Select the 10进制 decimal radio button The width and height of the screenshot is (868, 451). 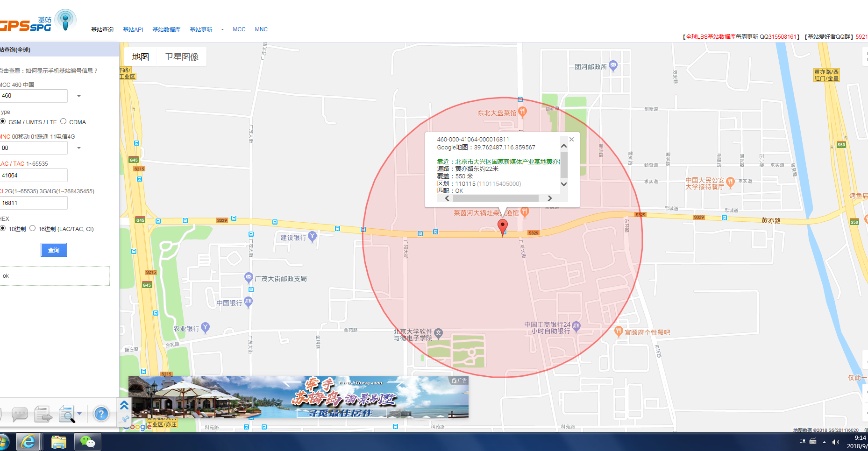(x=3, y=228)
